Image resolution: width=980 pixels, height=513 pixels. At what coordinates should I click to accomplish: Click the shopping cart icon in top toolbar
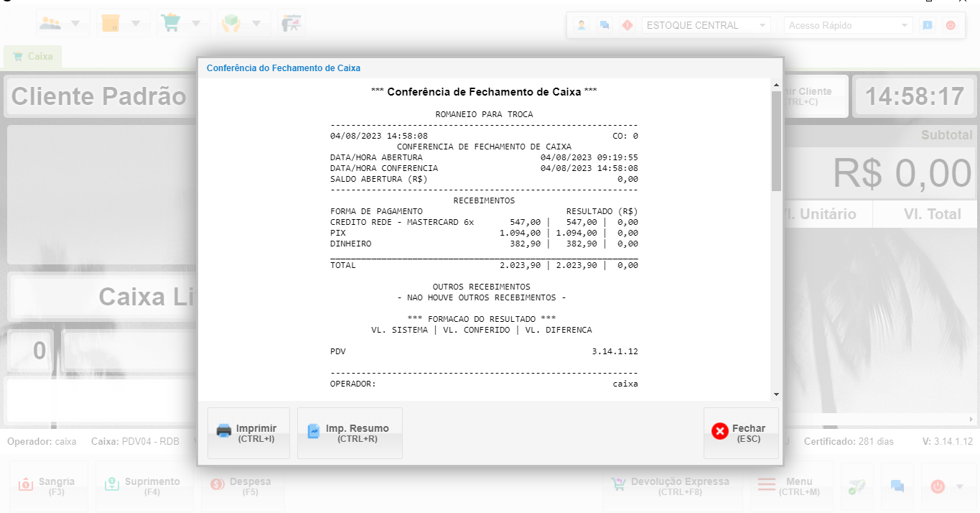[x=171, y=23]
